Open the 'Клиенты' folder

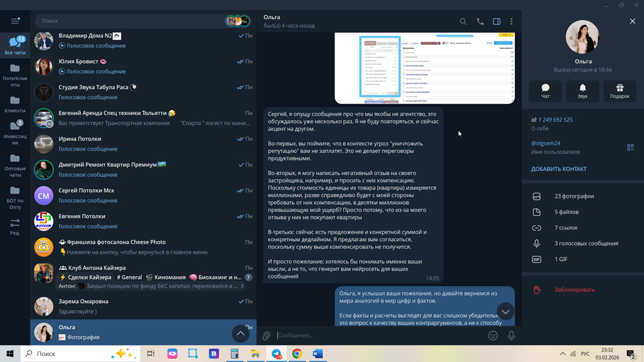pyautogui.click(x=15, y=104)
